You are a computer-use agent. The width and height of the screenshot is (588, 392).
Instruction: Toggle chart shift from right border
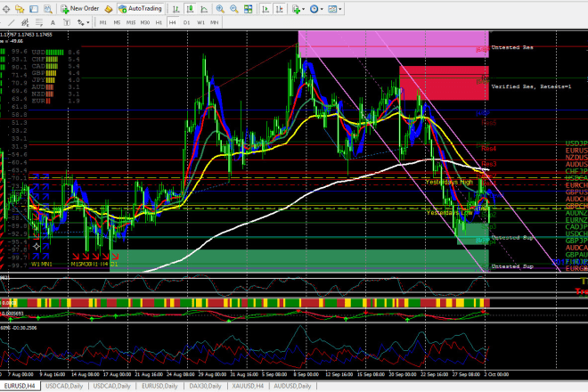280,9
